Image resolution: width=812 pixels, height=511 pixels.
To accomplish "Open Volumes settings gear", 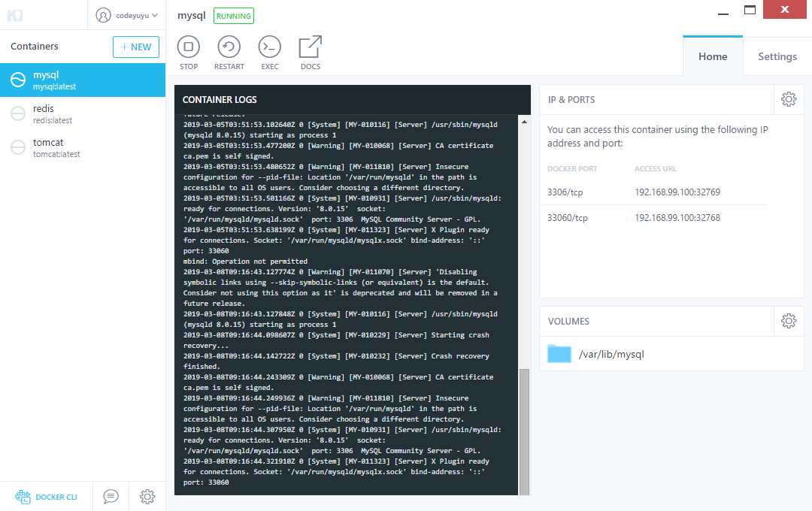I will pos(789,321).
